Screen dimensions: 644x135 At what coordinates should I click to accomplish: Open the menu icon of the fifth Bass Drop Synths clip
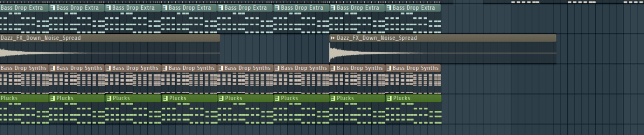(x=220, y=68)
